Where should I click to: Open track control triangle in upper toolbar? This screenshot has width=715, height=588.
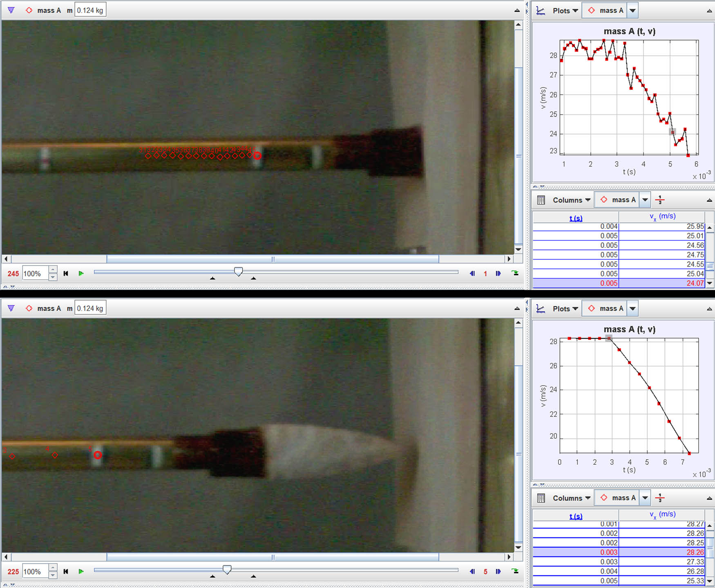[x=11, y=10]
